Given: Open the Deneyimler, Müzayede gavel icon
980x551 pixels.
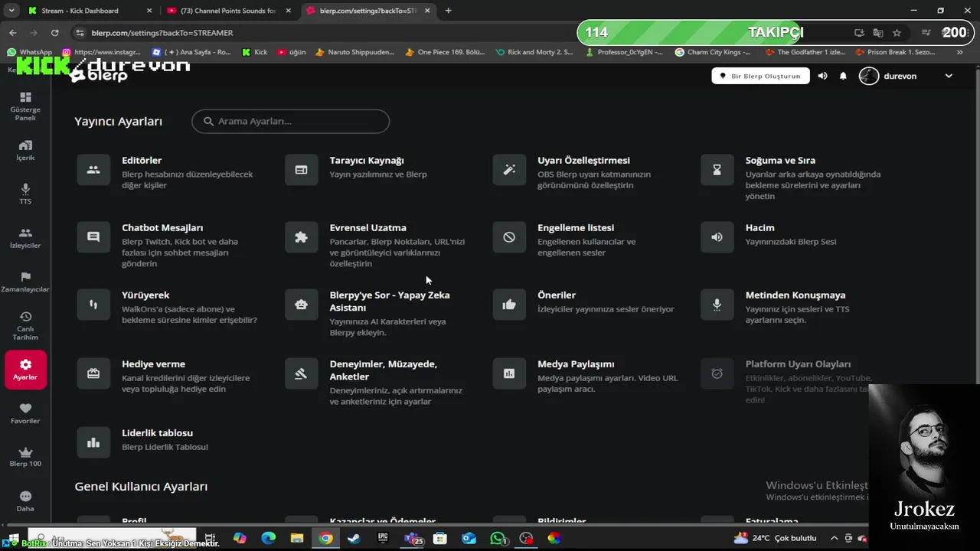Looking at the screenshot, I should coord(301,373).
